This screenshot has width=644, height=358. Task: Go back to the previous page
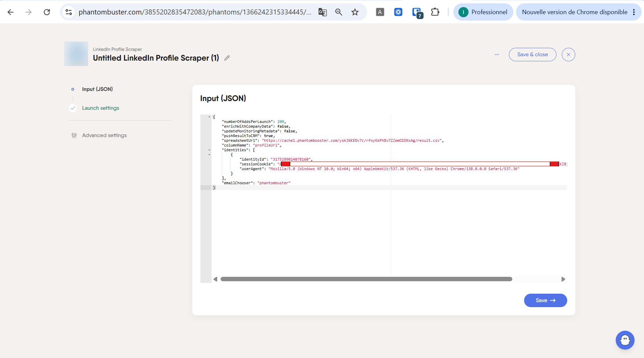(10, 12)
